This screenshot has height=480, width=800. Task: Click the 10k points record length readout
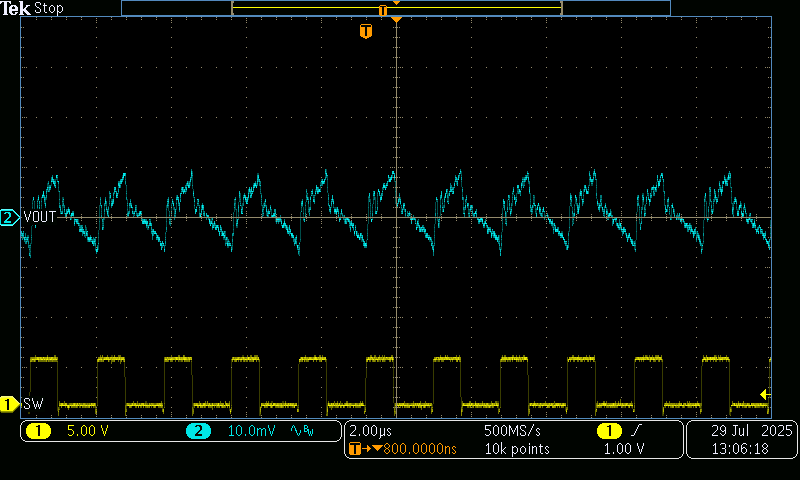point(516,449)
